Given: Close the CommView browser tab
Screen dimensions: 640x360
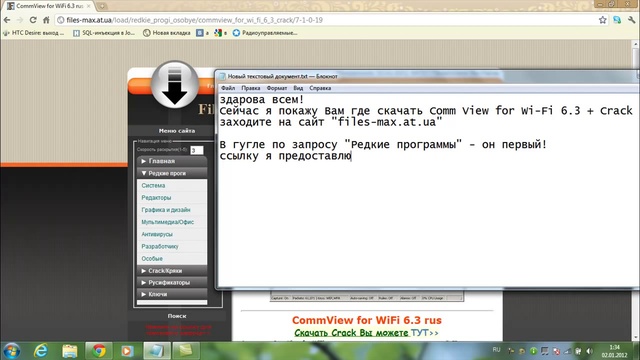Looking at the screenshot, I should [x=88, y=6].
